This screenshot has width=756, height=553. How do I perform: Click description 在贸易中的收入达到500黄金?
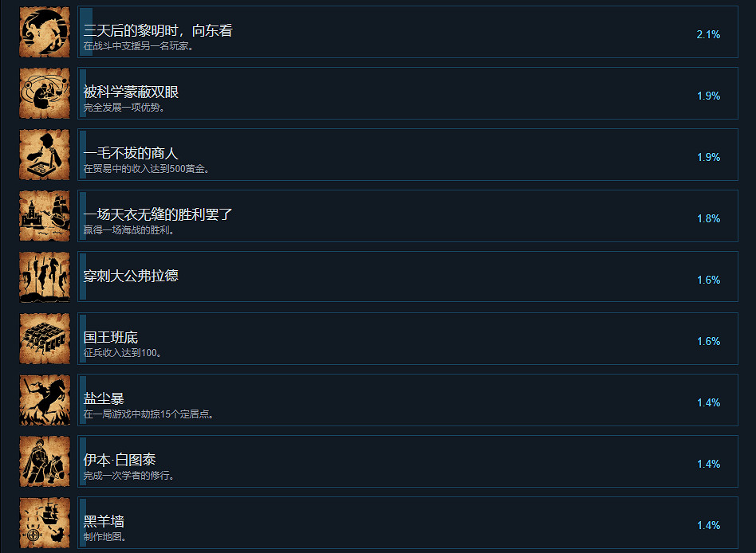[146, 169]
